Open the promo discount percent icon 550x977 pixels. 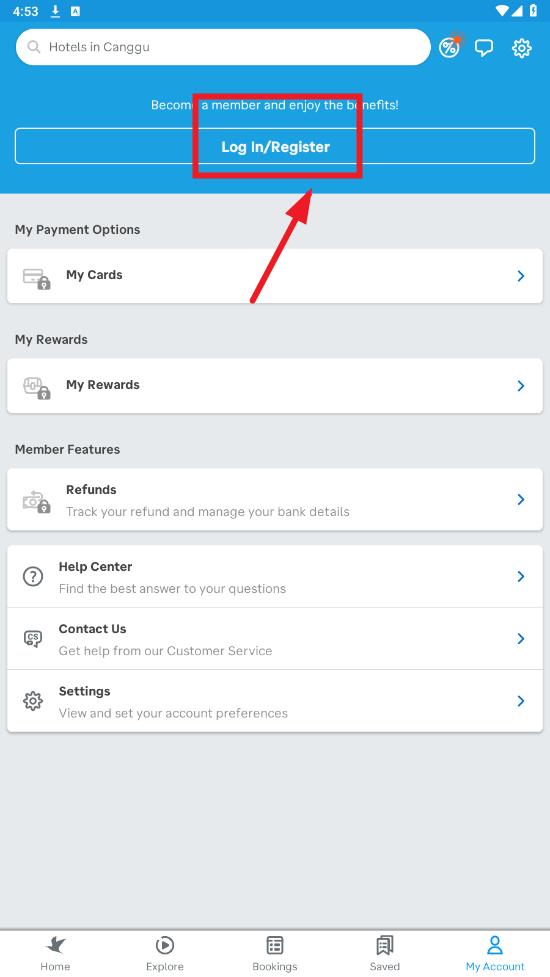449,47
